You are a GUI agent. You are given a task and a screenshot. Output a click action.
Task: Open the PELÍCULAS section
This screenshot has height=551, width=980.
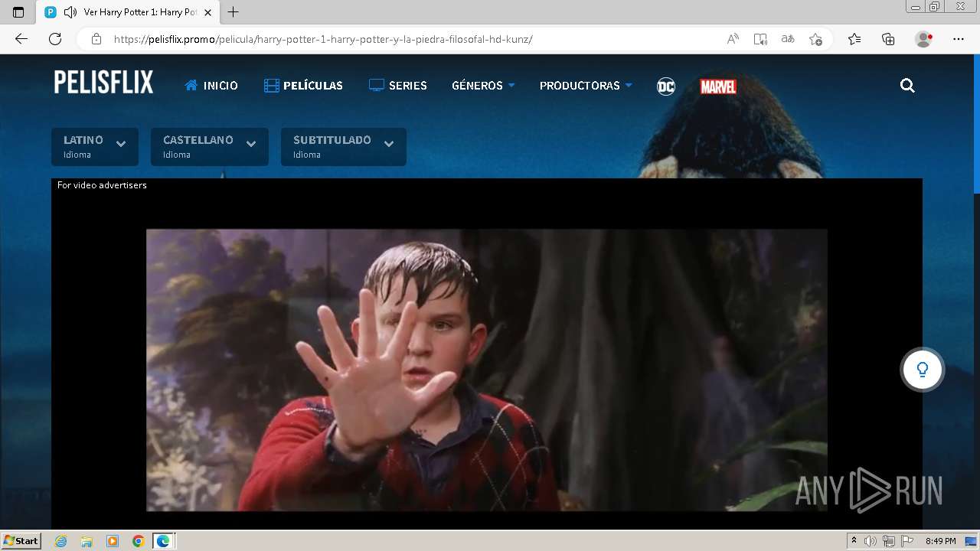303,86
